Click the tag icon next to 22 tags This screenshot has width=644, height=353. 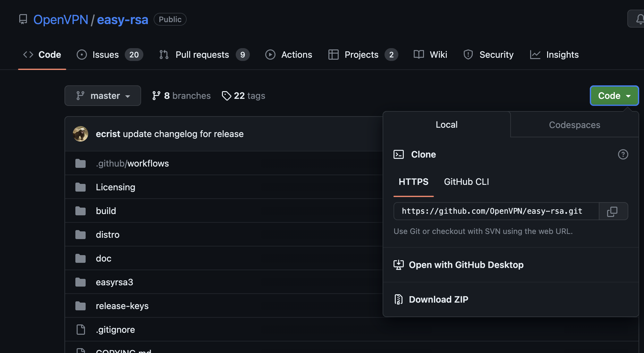[226, 96]
